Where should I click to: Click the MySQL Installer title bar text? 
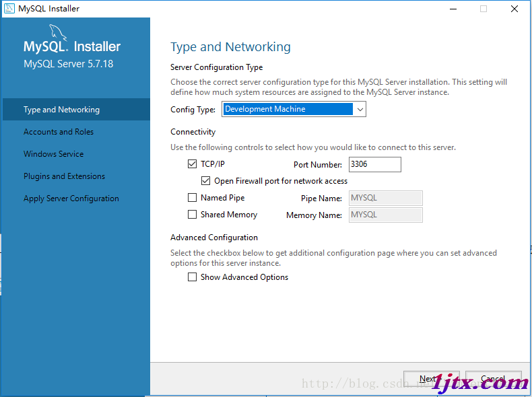49,9
